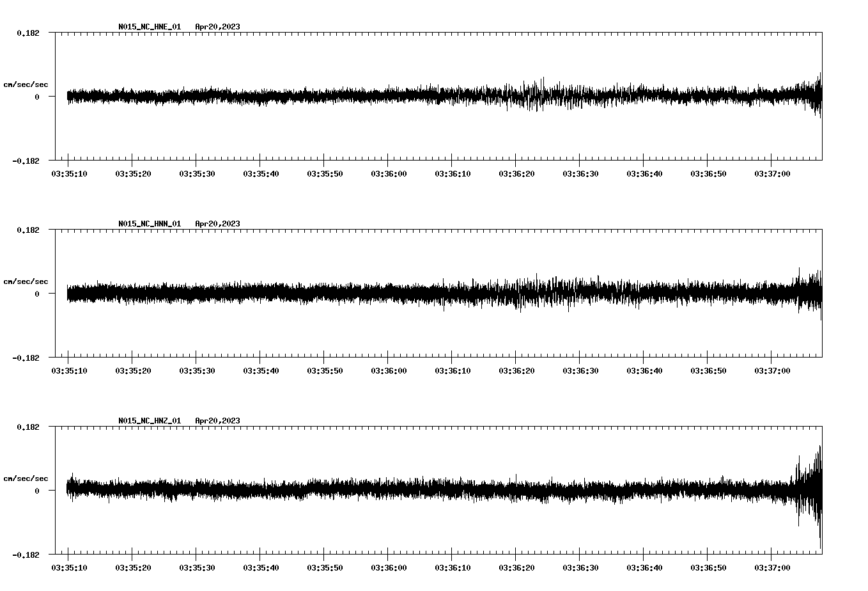The width and height of the screenshot is (868, 591).
Task: Click the zero baseline of the middle waveform
Action: (x=384, y=293)
